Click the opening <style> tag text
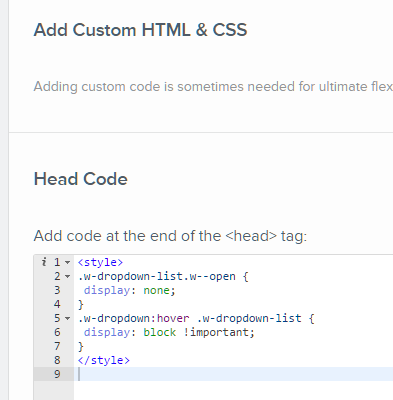393x400 pixels. pyautogui.click(x=100, y=262)
